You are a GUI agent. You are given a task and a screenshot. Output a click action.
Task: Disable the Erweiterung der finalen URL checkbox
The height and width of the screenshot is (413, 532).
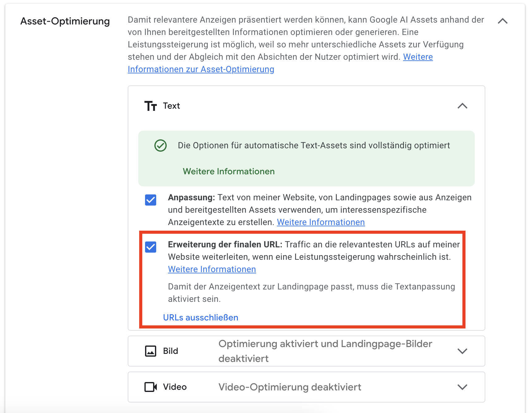[x=151, y=247]
